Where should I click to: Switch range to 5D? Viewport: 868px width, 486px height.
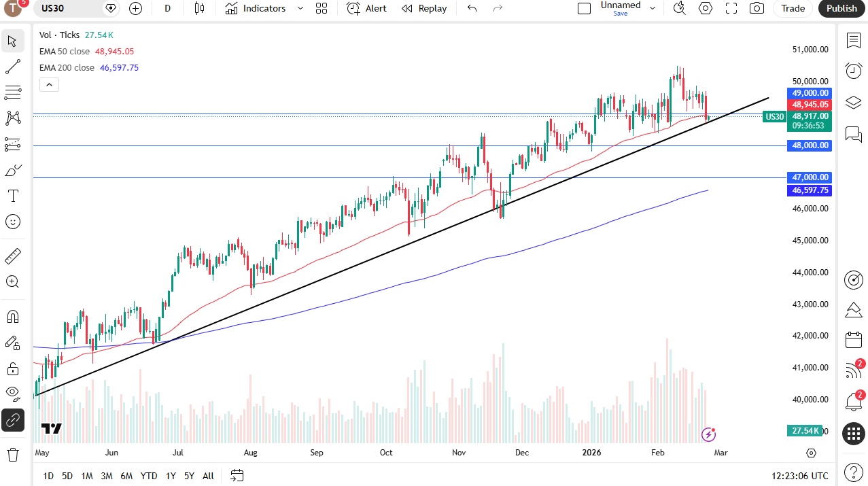[67, 476]
